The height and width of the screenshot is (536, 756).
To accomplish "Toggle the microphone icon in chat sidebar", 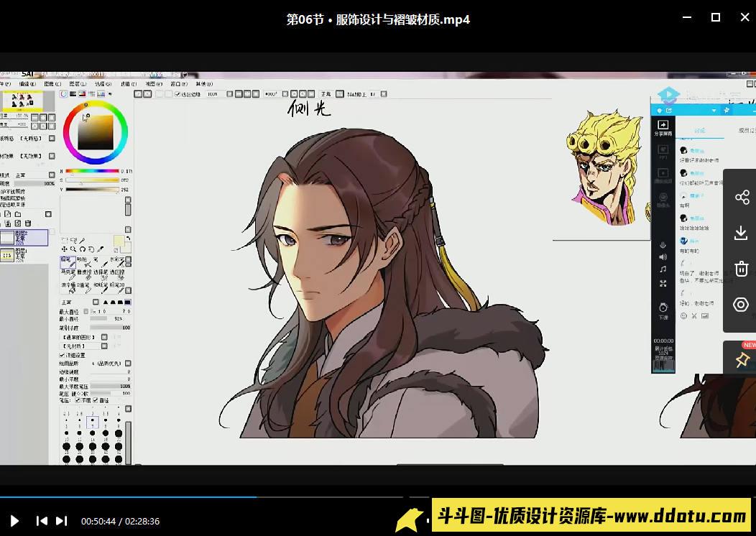I will pyautogui.click(x=663, y=245).
